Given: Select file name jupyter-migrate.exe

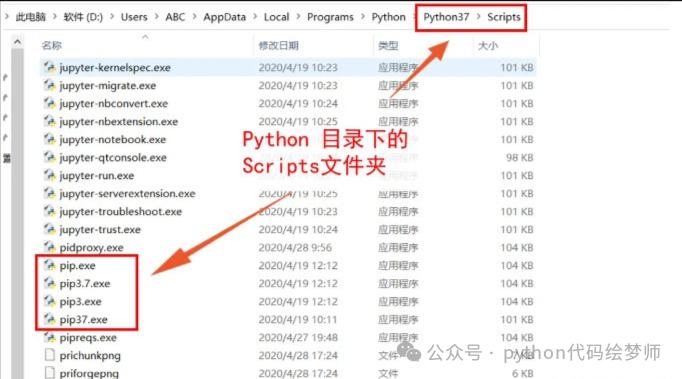Looking at the screenshot, I should pyautogui.click(x=107, y=86).
